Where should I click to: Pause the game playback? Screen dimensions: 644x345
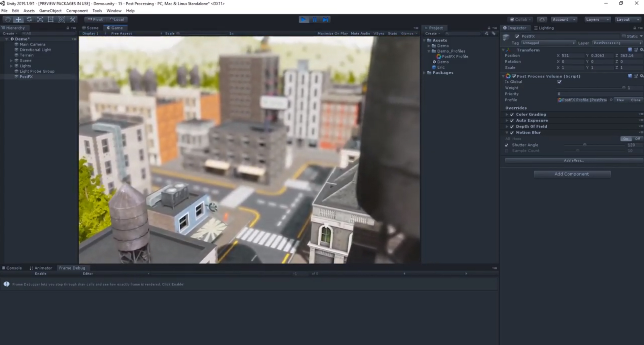[315, 20]
